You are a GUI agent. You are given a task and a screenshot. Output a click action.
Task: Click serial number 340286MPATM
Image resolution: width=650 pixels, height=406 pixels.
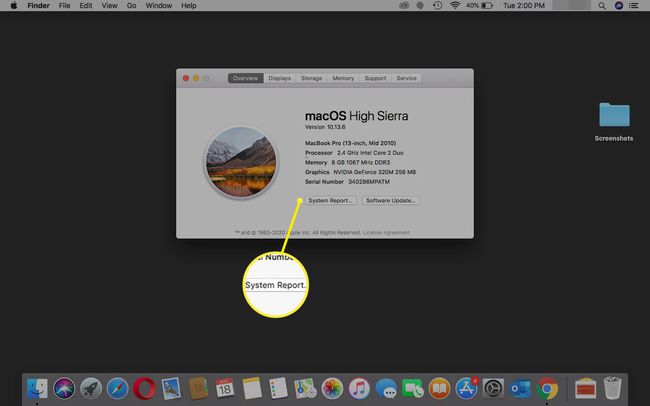pyautogui.click(x=369, y=182)
